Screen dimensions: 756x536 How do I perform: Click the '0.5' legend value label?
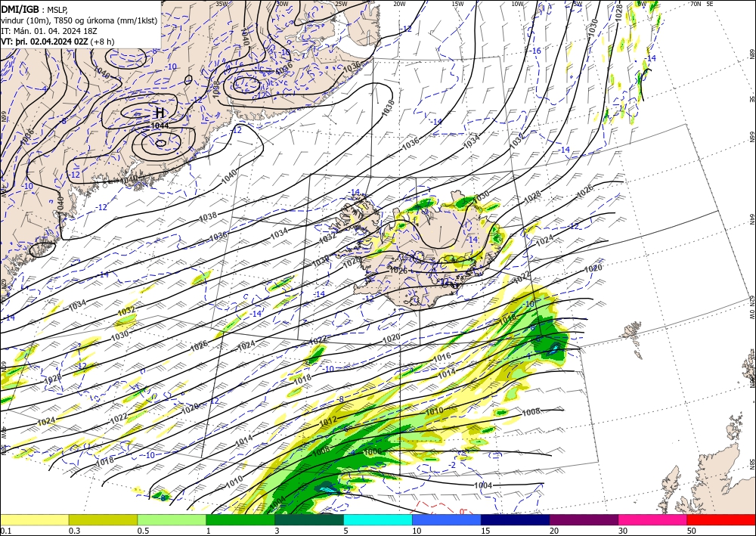tap(143, 530)
